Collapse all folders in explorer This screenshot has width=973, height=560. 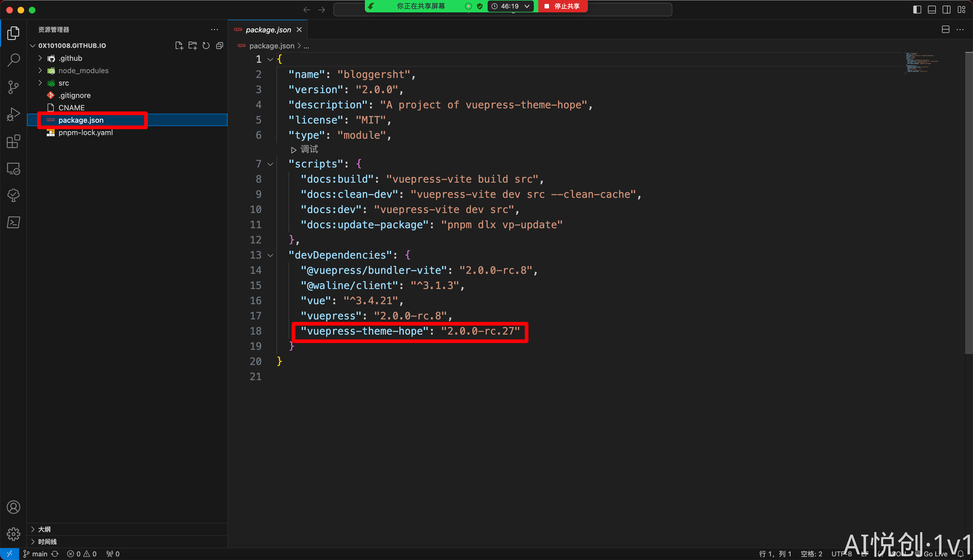pyautogui.click(x=220, y=46)
